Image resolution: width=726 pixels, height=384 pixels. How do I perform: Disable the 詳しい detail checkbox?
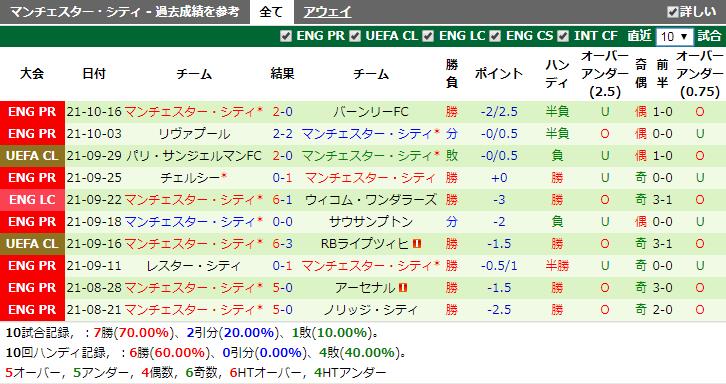pyautogui.click(x=672, y=12)
